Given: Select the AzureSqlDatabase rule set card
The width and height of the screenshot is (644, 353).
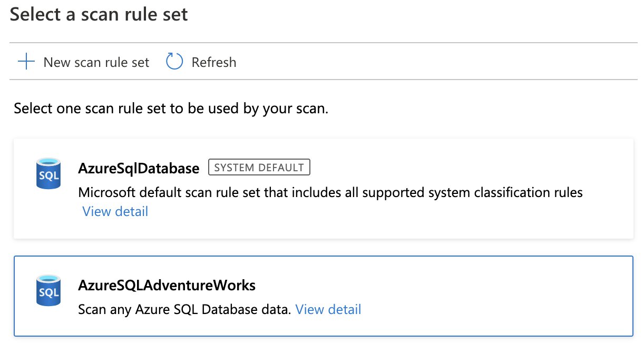Looking at the screenshot, I should [323, 189].
